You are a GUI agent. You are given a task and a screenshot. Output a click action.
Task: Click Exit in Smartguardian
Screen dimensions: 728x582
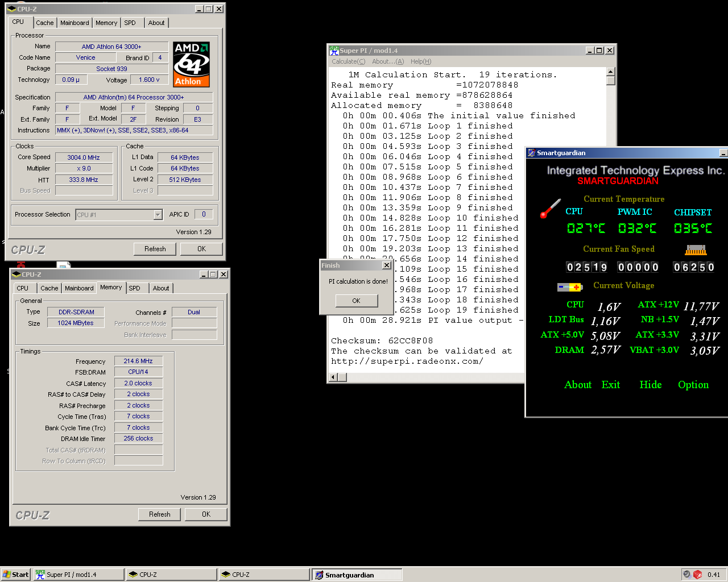pos(611,385)
